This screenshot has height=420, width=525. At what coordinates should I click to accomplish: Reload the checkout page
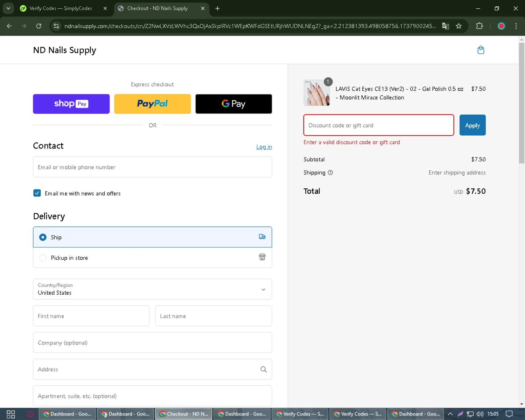click(39, 26)
